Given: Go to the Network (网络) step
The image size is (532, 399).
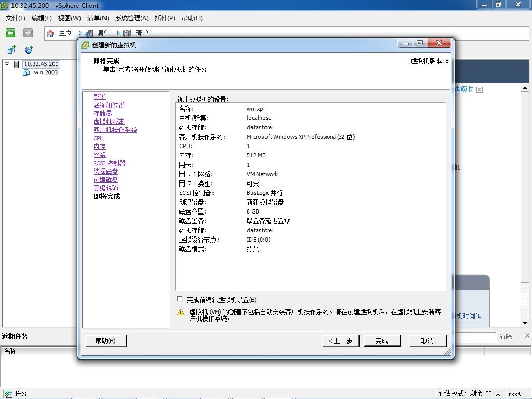Looking at the screenshot, I should pos(99,155).
